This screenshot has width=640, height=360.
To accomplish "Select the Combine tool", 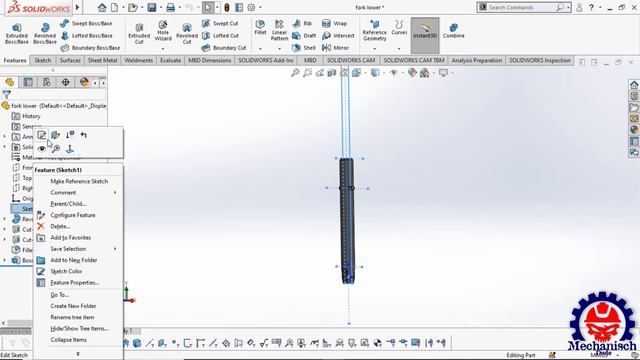I will click(x=453, y=31).
